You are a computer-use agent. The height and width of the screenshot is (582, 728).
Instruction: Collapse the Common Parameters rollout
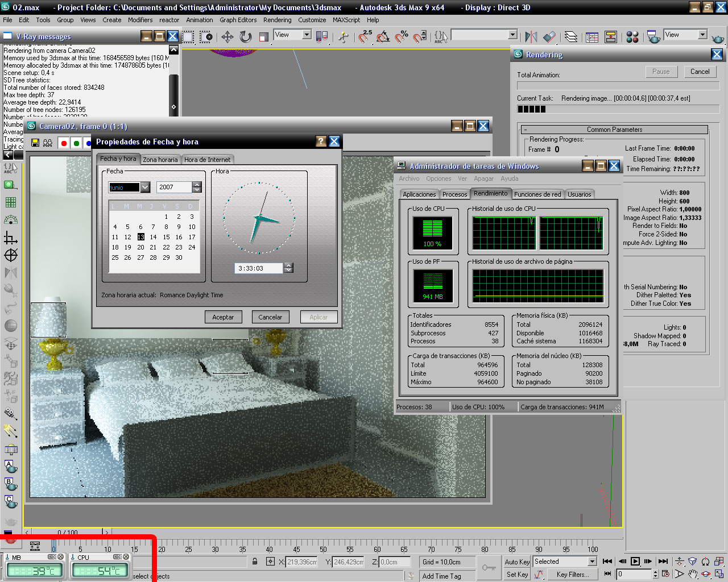point(615,130)
